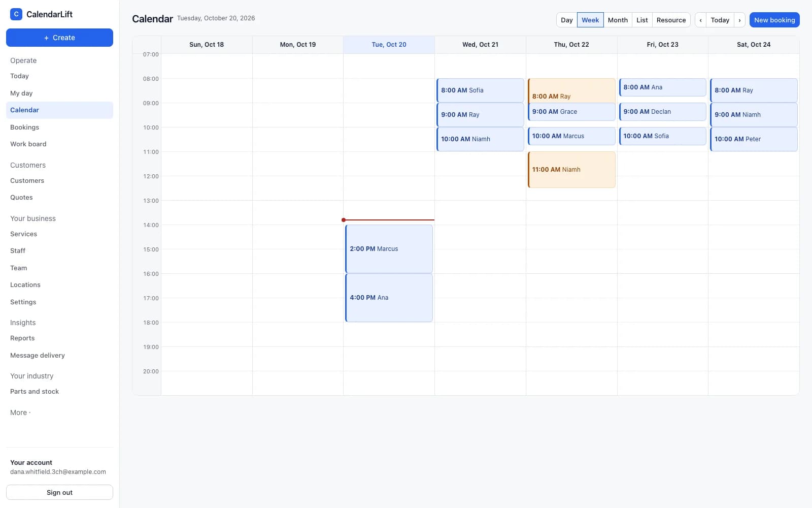Open 9:00 AM Grace booking
812x508 pixels.
click(571, 112)
